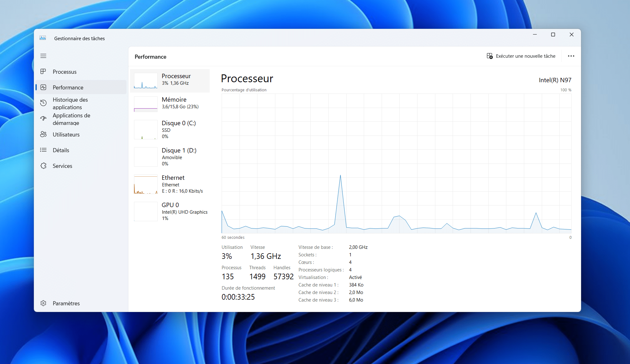Click Exécuter une nouvelle tâche

click(521, 56)
